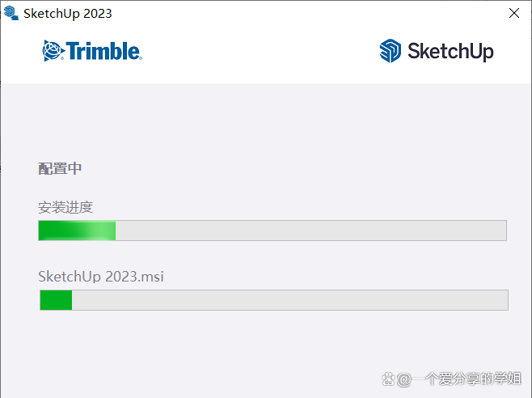Click the 安装进度 label
This screenshot has height=398, width=532.
(x=65, y=207)
